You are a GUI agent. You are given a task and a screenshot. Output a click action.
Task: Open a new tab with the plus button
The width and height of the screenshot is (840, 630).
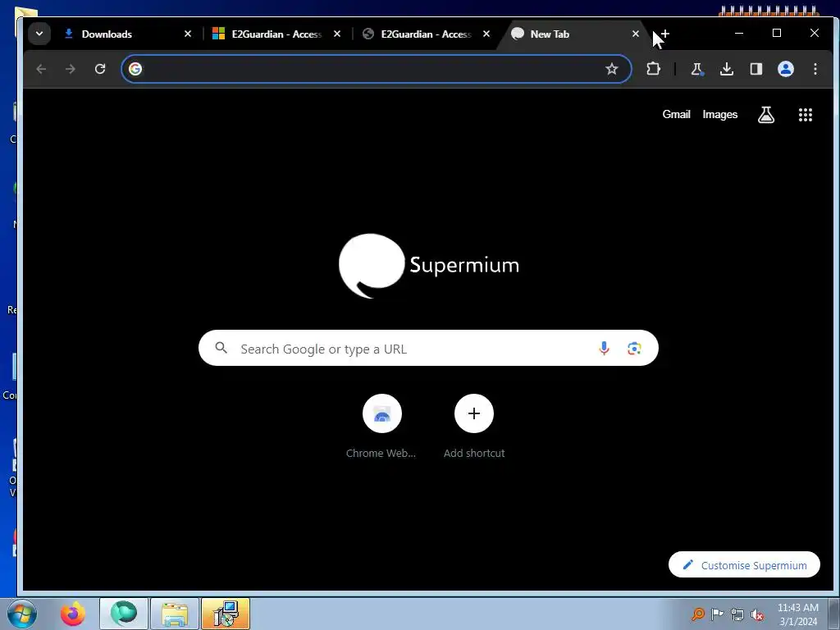click(664, 34)
